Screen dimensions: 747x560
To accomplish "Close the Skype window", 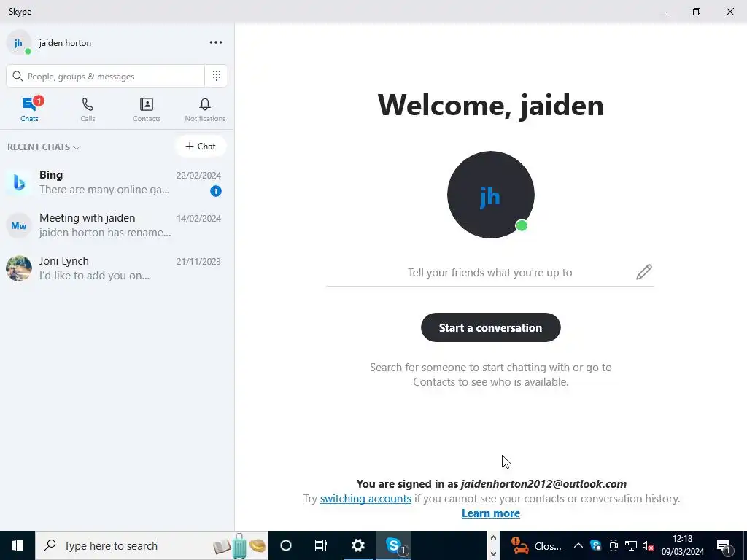I will point(729,12).
